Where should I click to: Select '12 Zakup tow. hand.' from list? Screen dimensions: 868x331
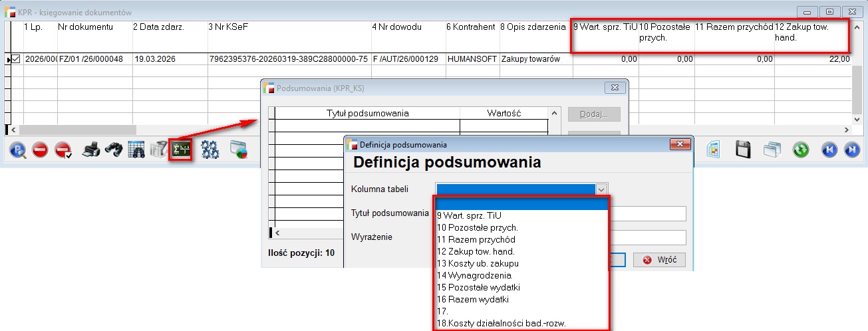476,251
